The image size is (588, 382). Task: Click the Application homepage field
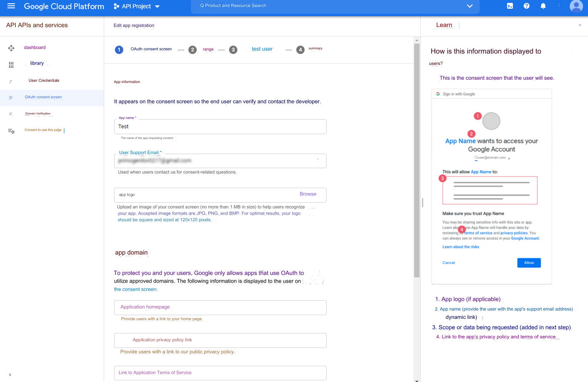pos(220,308)
